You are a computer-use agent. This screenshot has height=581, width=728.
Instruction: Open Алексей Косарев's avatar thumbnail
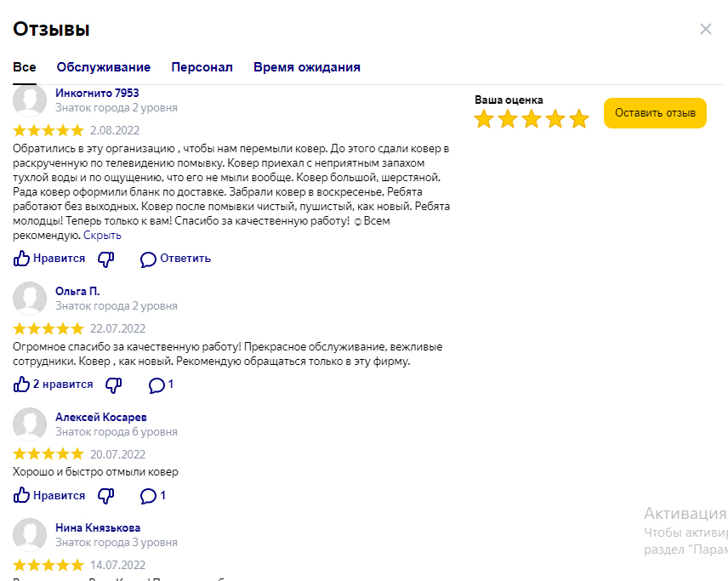[30, 424]
